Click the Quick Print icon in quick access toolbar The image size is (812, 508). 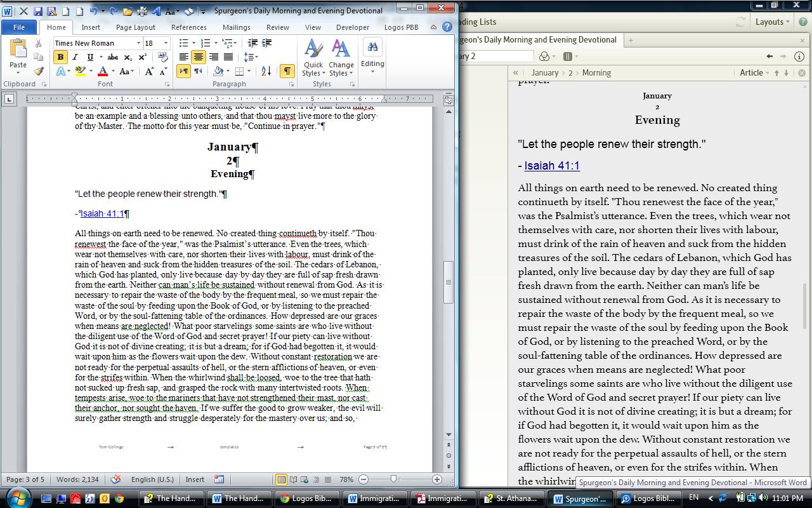pos(142,11)
